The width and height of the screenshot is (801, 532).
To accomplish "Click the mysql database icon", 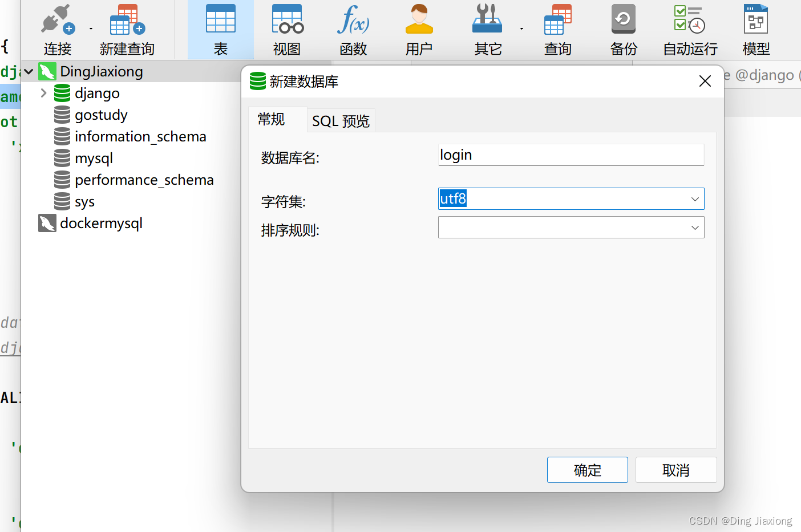I will click(x=62, y=158).
